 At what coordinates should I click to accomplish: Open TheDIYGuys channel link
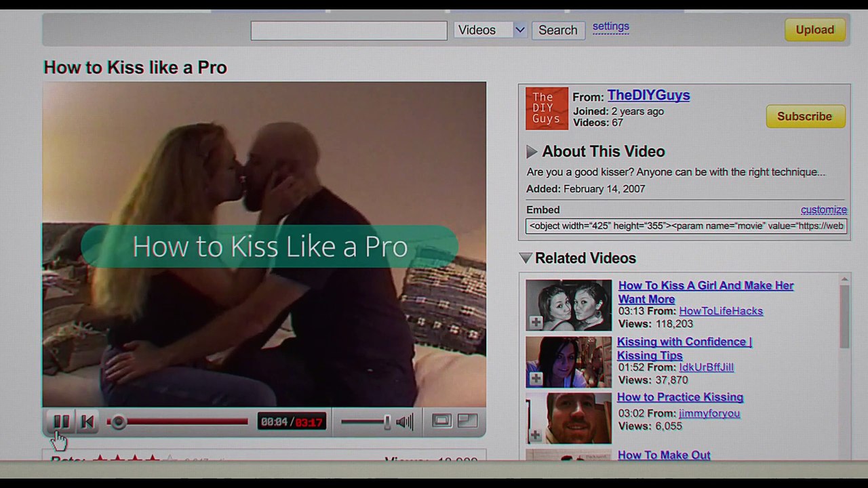(x=648, y=96)
